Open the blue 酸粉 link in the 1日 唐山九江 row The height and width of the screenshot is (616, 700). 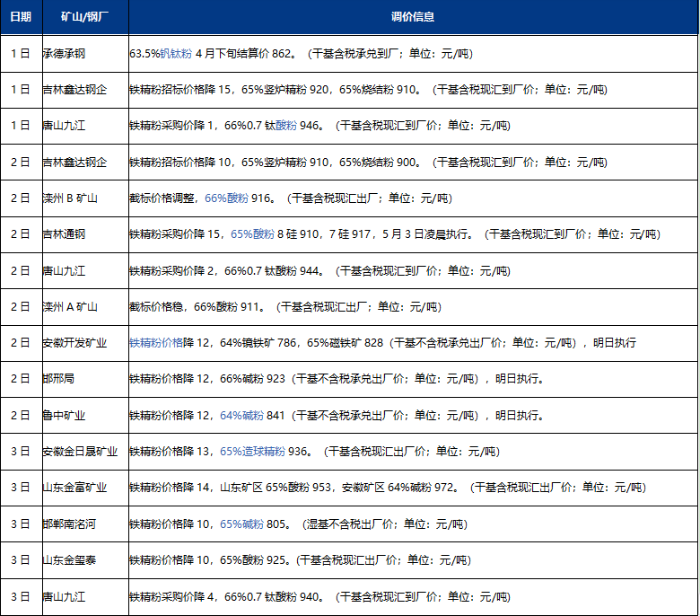(285, 125)
